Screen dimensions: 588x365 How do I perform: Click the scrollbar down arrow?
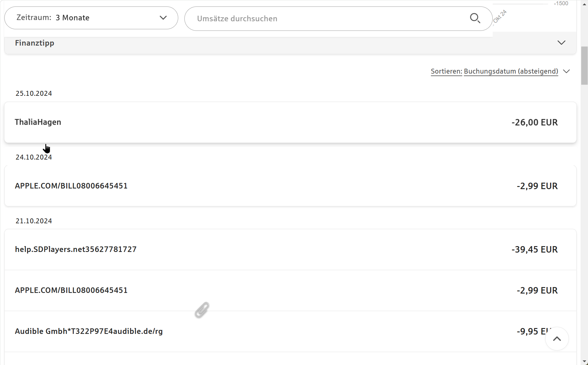(x=584, y=361)
